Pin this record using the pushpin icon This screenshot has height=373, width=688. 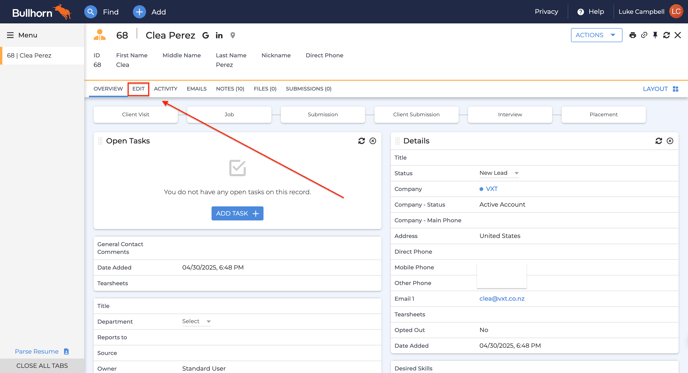coord(655,35)
